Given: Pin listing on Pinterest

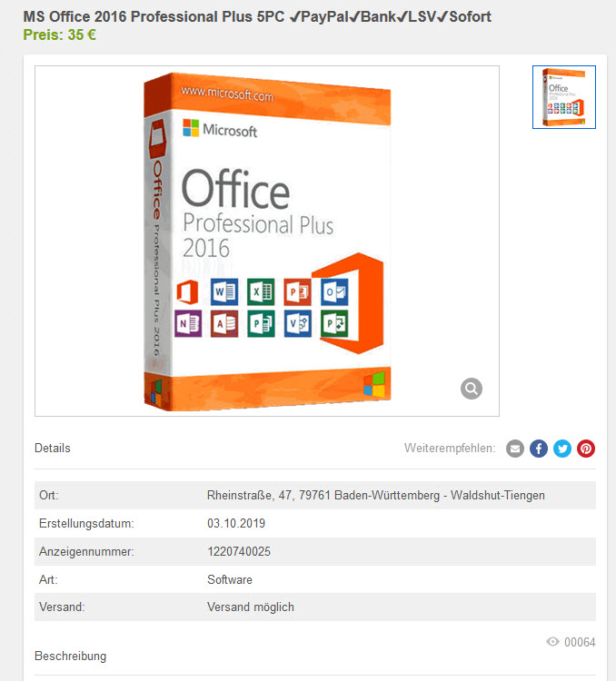Looking at the screenshot, I should click(x=586, y=449).
